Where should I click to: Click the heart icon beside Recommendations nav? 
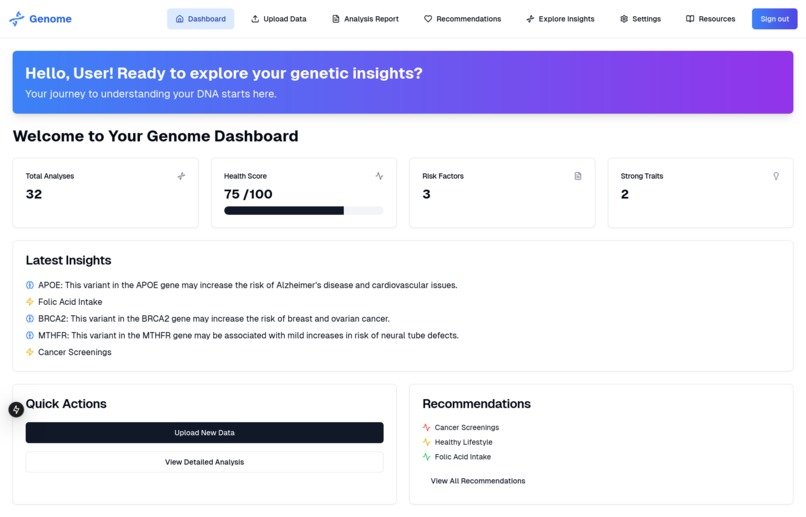coord(428,19)
